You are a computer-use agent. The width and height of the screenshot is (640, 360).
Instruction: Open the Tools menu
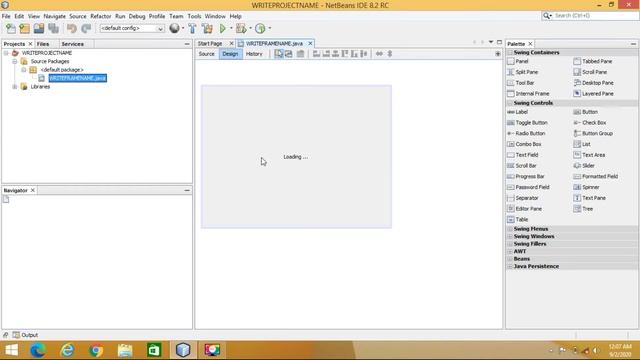(x=194, y=16)
